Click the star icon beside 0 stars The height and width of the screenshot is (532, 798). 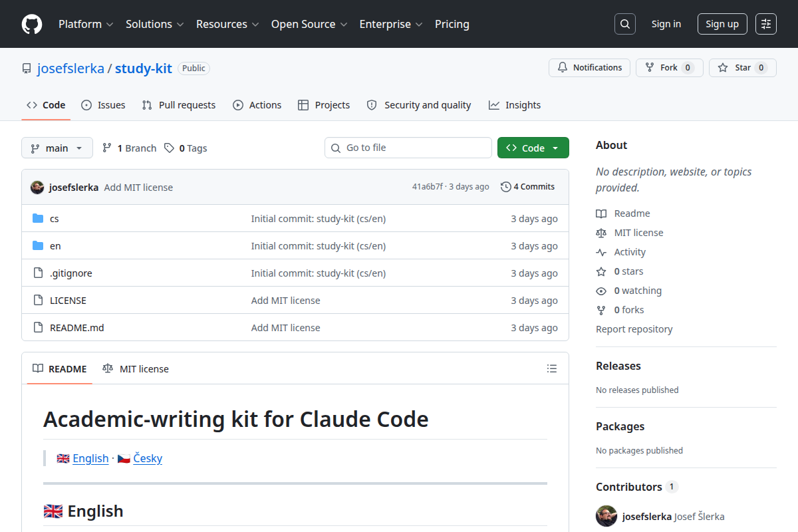tap(601, 271)
